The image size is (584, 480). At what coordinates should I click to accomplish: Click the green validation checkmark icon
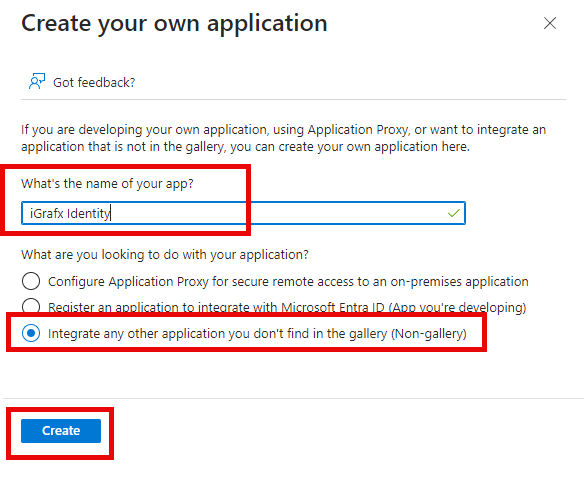tap(454, 213)
